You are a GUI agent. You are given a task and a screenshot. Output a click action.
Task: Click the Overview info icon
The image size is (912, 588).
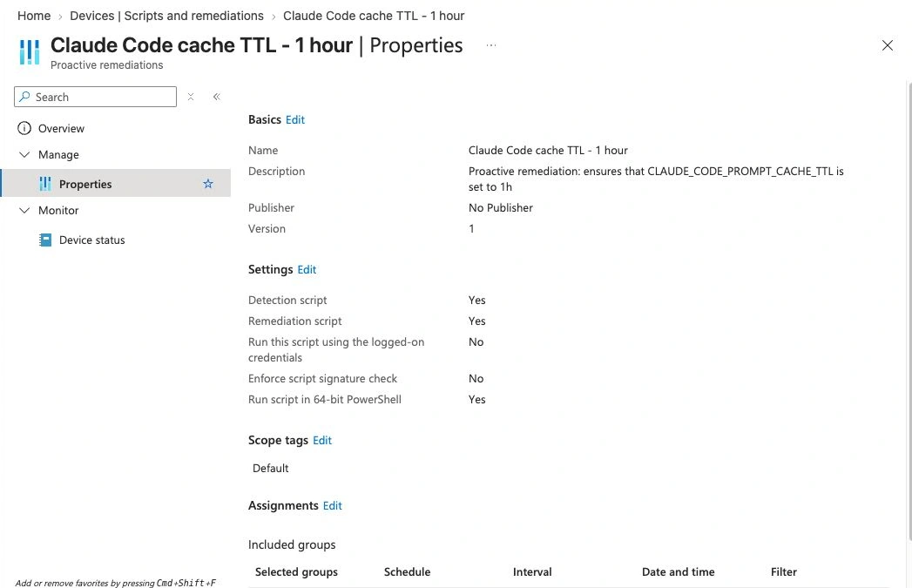tap(24, 128)
